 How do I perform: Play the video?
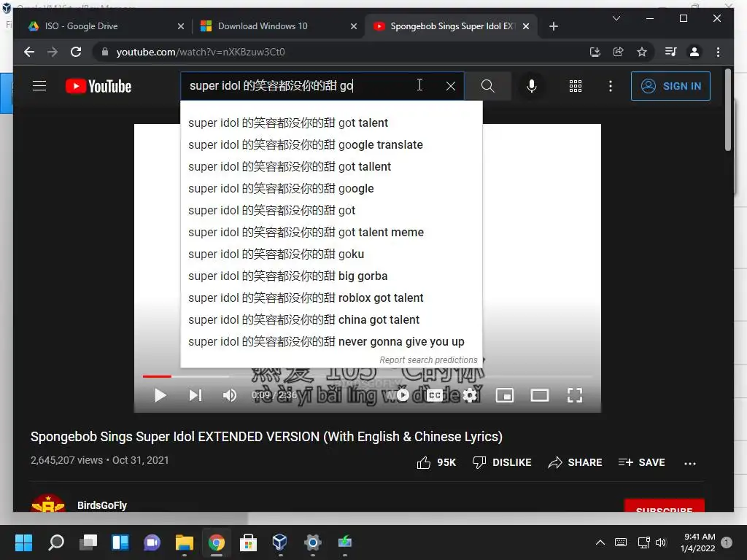160,395
